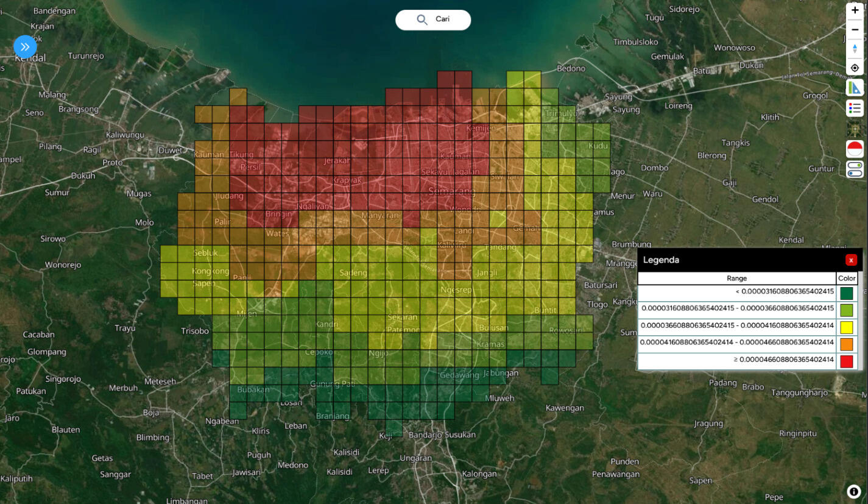Click the red legend color swatch
This screenshot has width=868, height=504.
coord(846,361)
